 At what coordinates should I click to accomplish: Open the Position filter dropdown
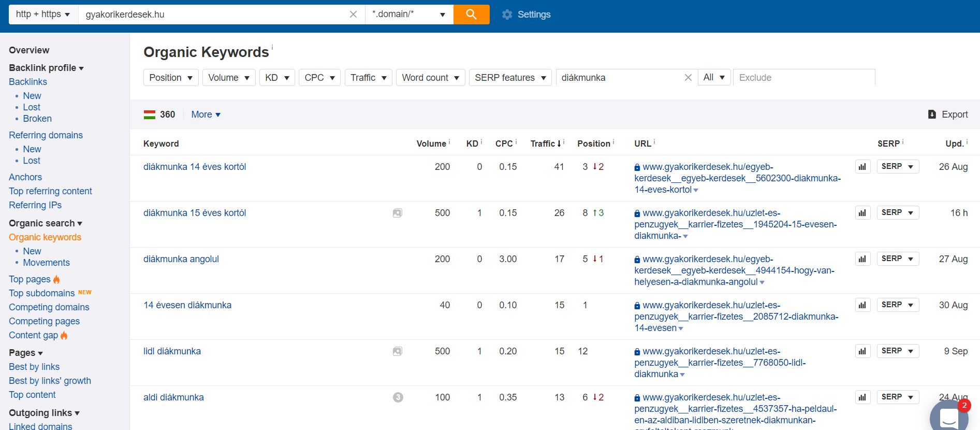tap(171, 78)
